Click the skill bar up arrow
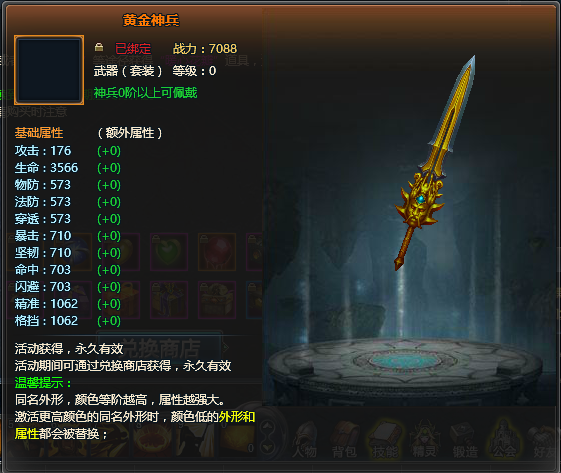 (268, 427)
